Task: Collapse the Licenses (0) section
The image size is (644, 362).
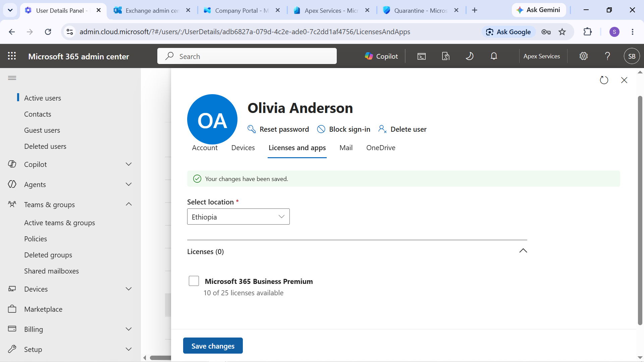Action: click(523, 251)
